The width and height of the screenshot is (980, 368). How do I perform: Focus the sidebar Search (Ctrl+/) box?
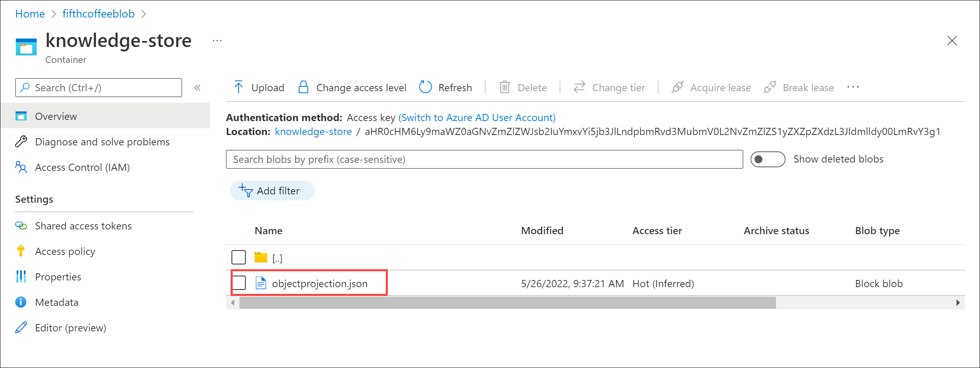pyautogui.click(x=99, y=88)
